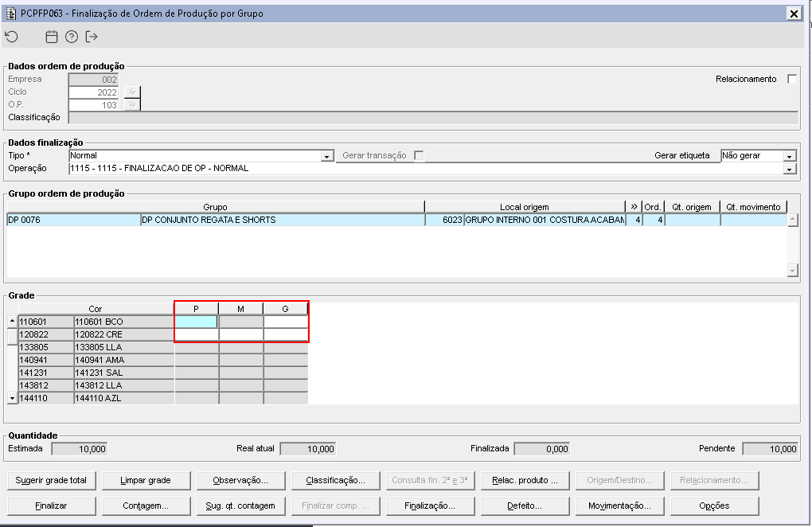Open Contagem... button

tap(146, 506)
